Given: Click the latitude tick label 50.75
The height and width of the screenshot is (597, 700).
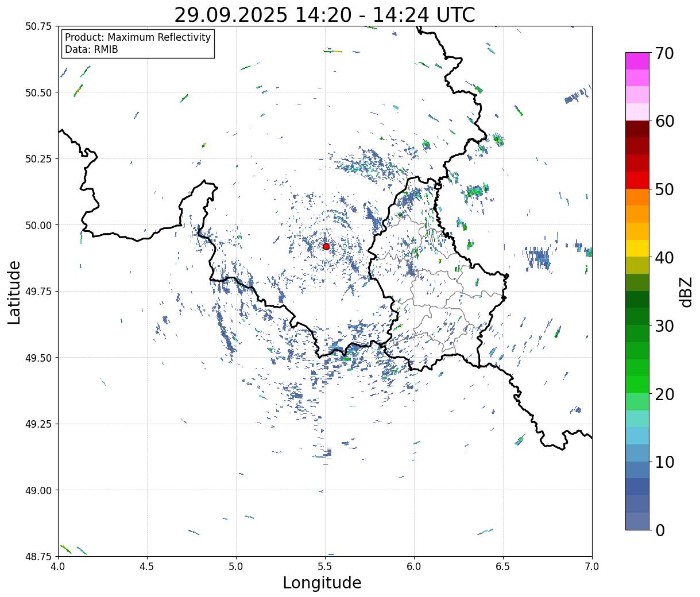Looking at the screenshot, I should pyautogui.click(x=38, y=26).
